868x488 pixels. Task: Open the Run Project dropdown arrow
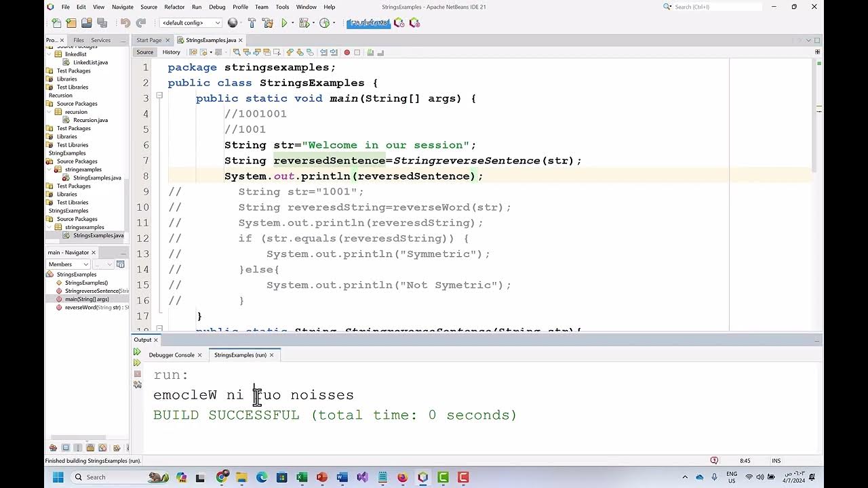tap(293, 23)
